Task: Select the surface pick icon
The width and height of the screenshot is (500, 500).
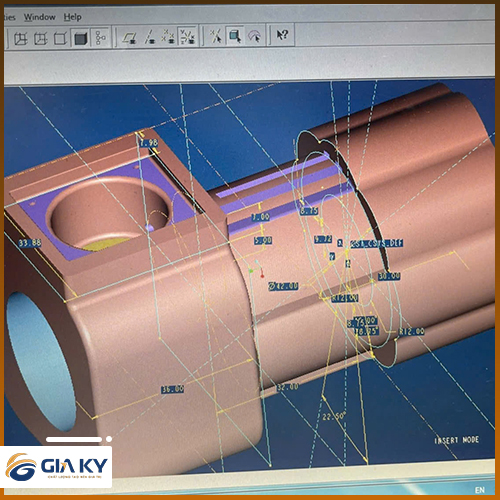Action: 254,35
